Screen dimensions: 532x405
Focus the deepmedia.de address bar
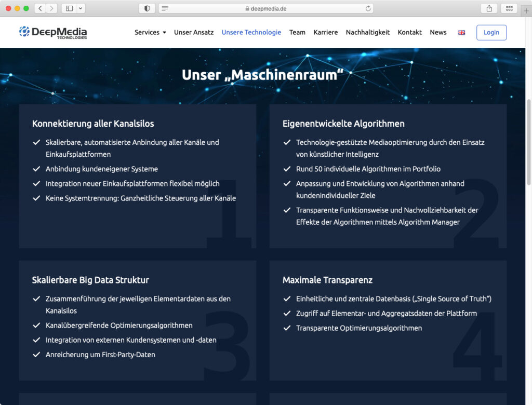[266, 8]
